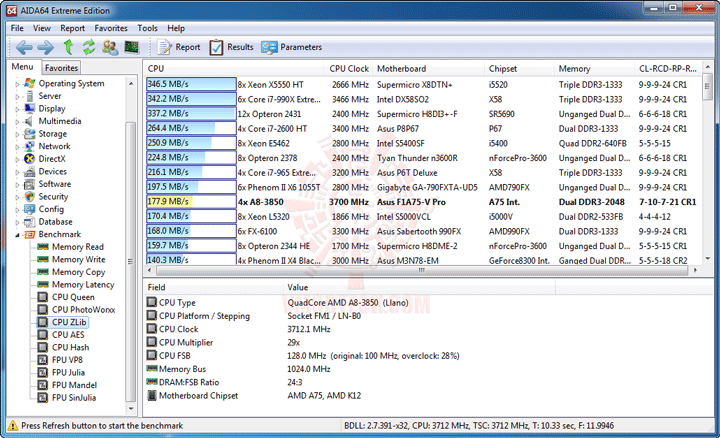Image resolution: width=720 pixels, height=438 pixels.
Task: Open the monitor diagnostics toolbar icon
Action: tap(132, 47)
